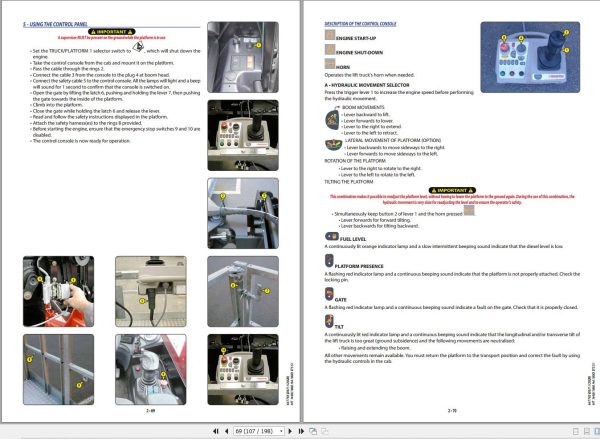The width and height of the screenshot is (600, 439).
Task: Click last console photo on left page
Action: click(243, 369)
